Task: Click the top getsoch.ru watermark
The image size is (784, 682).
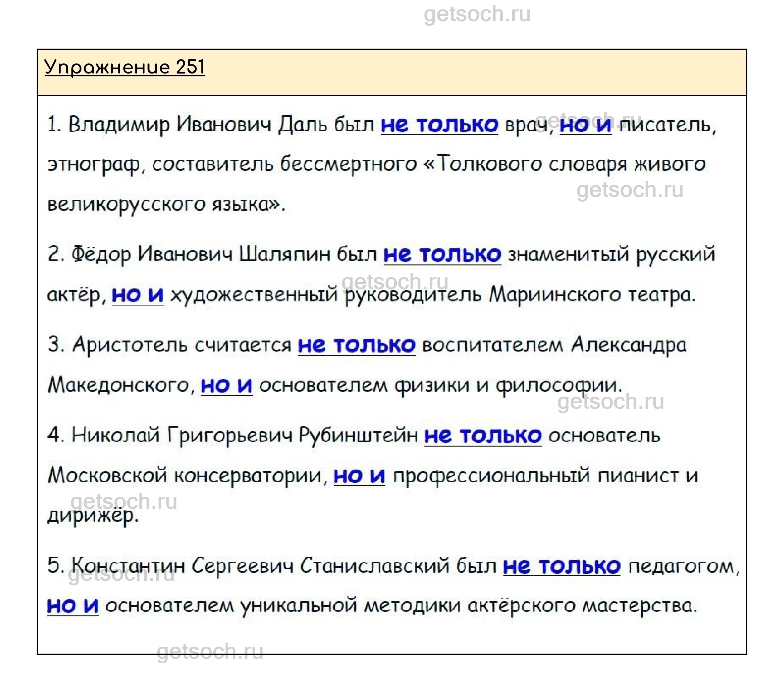Action: (x=477, y=15)
